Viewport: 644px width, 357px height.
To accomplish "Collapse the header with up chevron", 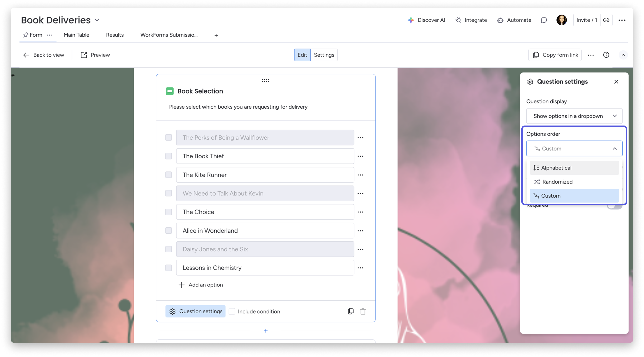I will (623, 55).
